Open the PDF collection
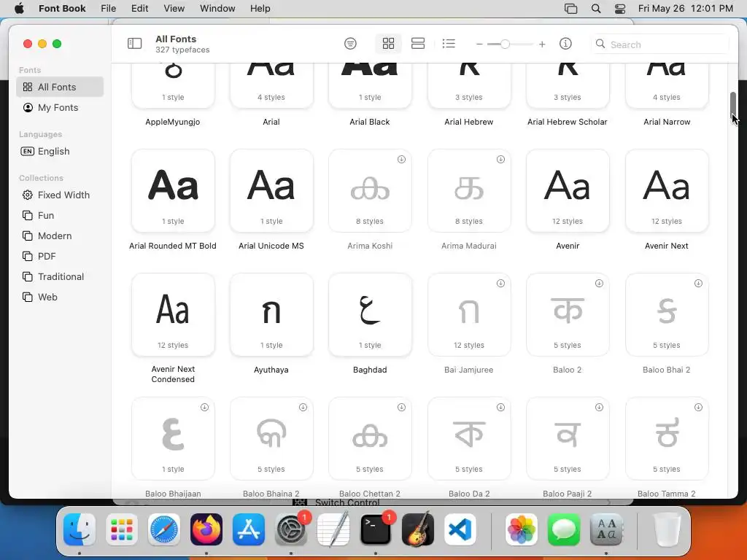The height and width of the screenshot is (560, 747). click(x=60, y=256)
